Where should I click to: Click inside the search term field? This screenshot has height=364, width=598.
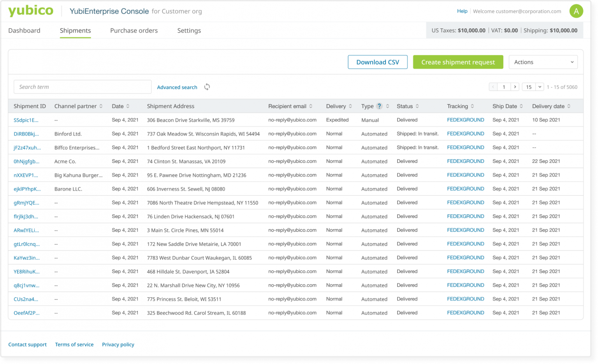point(83,87)
